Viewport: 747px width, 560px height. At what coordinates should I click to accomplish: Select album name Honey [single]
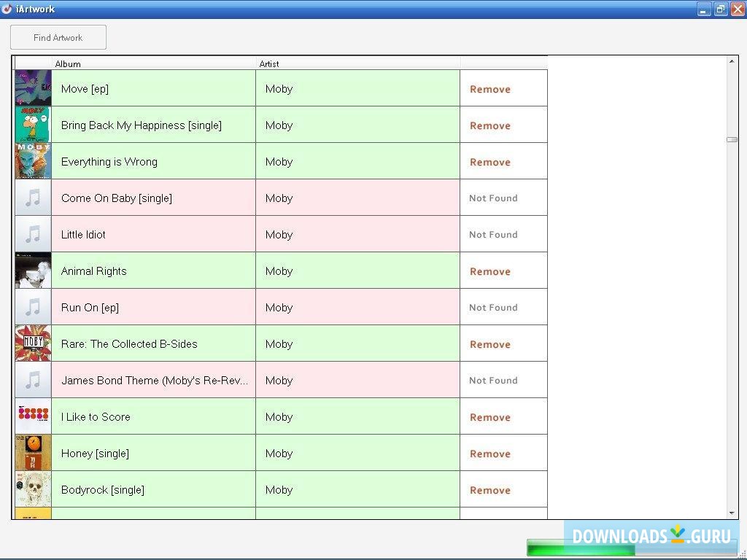(95, 454)
